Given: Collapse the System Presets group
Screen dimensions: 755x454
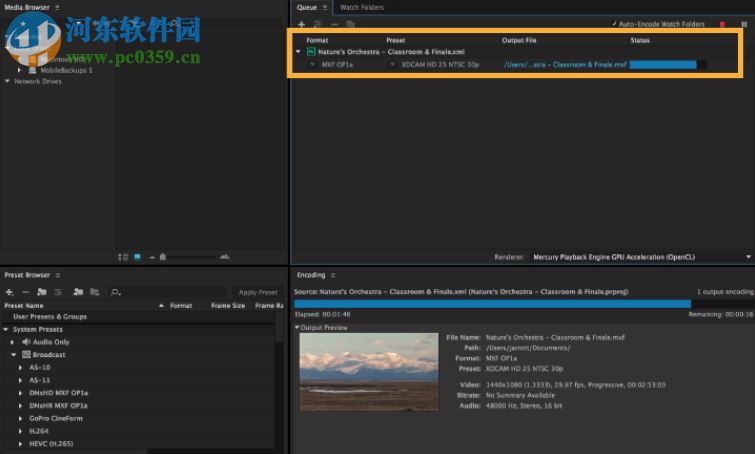Looking at the screenshot, I should tap(6, 329).
